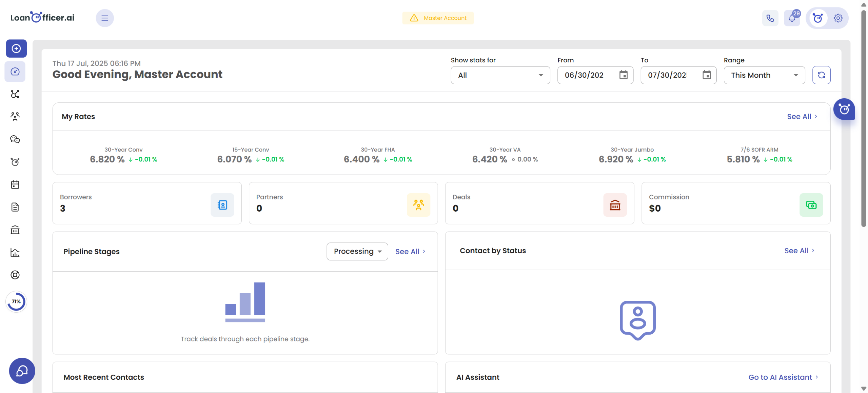Open the contacts people menu in sidebar
This screenshot has height=393, width=868.
[x=15, y=116]
